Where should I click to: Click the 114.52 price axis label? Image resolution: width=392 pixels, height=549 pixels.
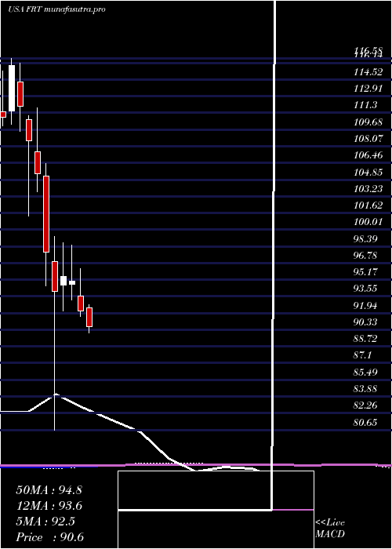point(368,72)
